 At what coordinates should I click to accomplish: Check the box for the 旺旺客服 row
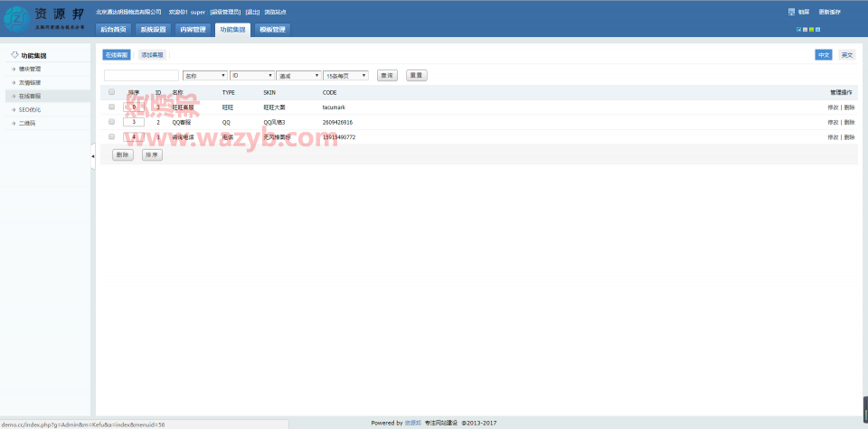point(112,107)
